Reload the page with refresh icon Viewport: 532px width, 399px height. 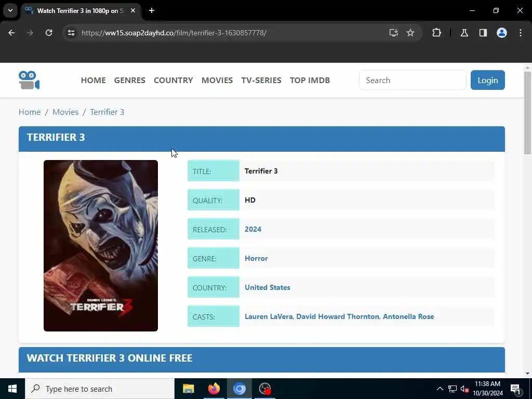click(49, 33)
